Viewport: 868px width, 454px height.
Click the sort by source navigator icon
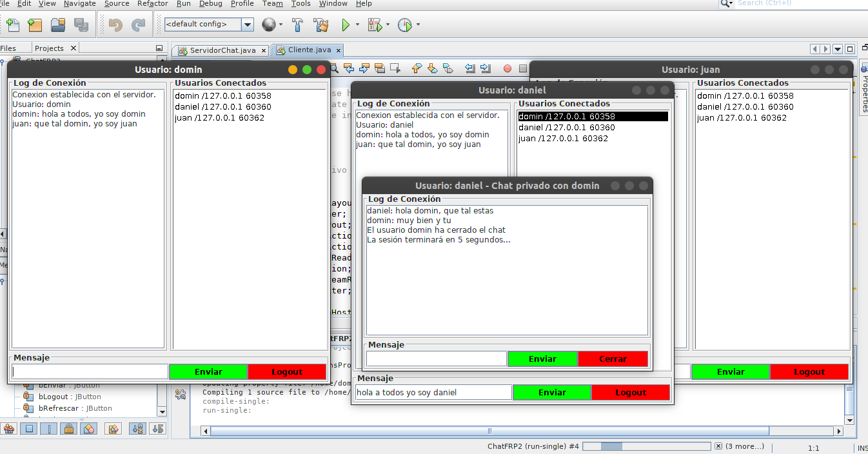coord(158,429)
